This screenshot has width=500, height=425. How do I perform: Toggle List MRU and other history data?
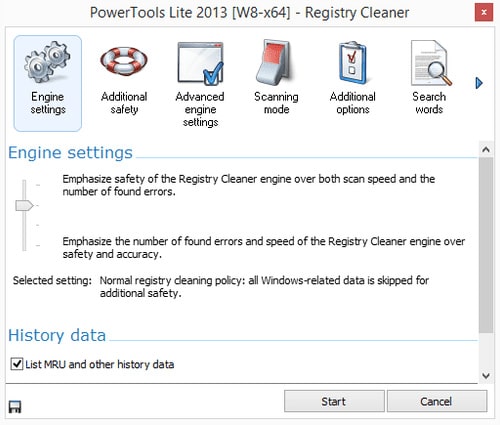(x=17, y=364)
